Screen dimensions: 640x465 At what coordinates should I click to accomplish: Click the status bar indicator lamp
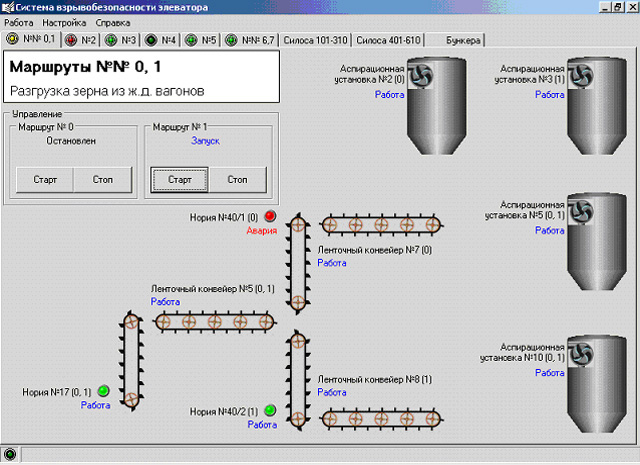click(10, 454)
